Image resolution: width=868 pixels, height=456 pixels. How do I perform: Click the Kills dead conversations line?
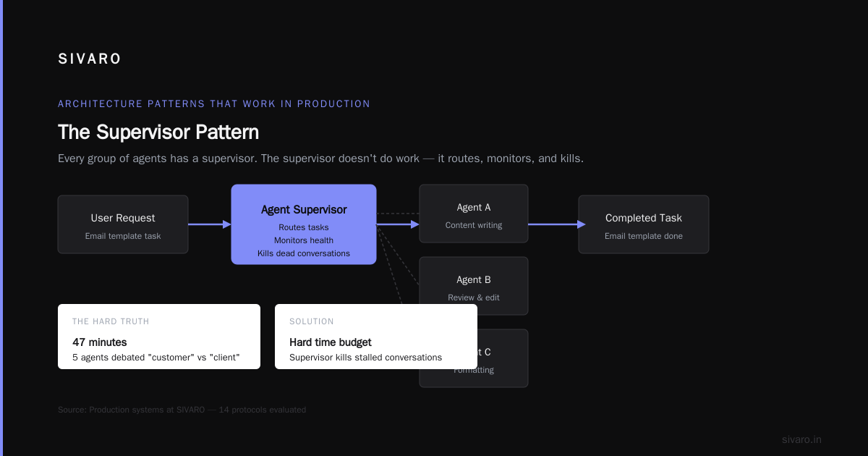tap(304, 253)
